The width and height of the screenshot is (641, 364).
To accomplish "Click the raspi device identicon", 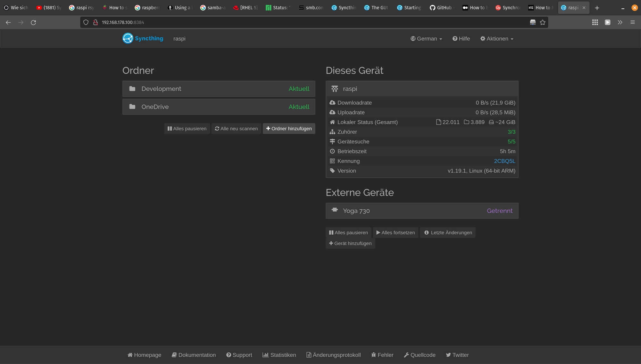I will pyautogui.click(x=335, y=89).
